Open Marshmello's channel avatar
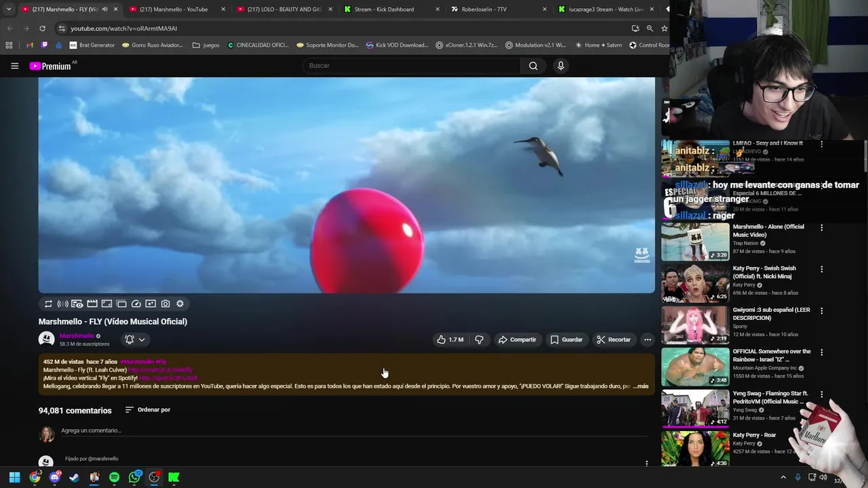Screen dimensions: 868x488 point(46,339)
